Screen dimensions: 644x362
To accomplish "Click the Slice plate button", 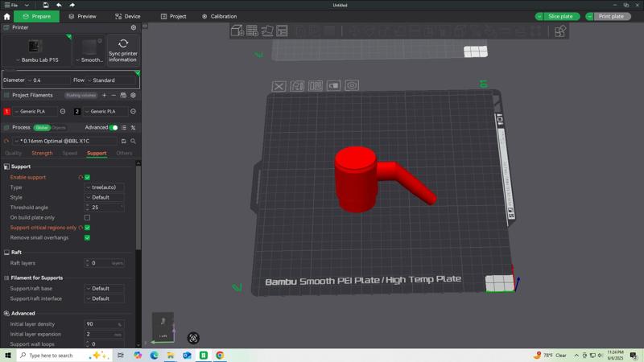I will pyautogui.click(x=560, y=16).
